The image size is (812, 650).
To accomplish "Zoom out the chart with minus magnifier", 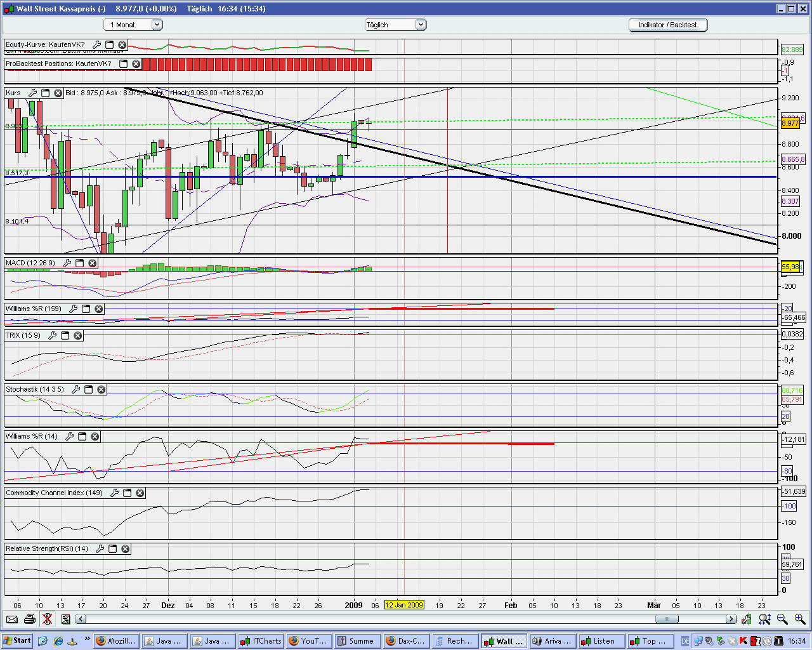I will coord(782,619).
